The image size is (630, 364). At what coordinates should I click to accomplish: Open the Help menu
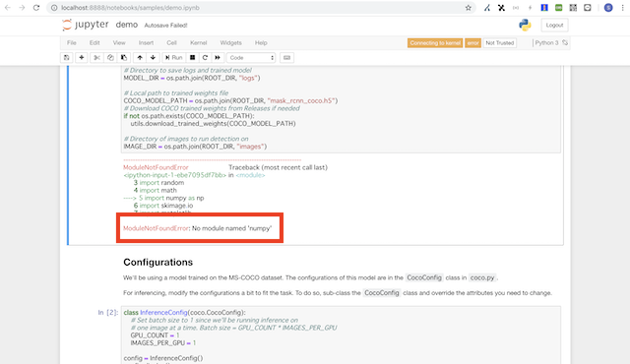click(x=261, y=43)
